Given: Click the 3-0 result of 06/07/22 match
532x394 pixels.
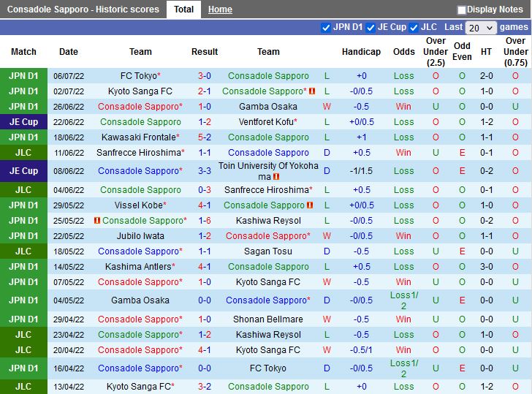Looking at the screenshot, I should [205, 76].
